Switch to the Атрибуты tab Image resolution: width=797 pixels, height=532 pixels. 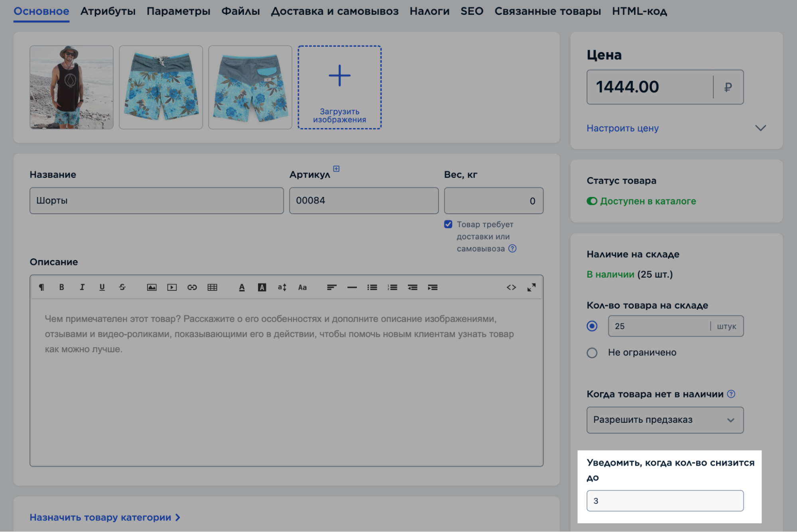108,11
